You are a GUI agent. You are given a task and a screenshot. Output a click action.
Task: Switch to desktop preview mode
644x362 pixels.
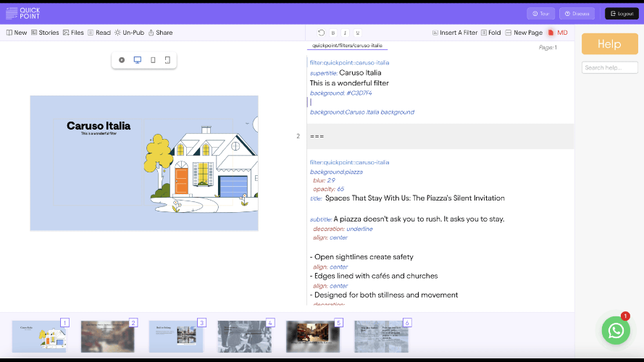point(137,60)
